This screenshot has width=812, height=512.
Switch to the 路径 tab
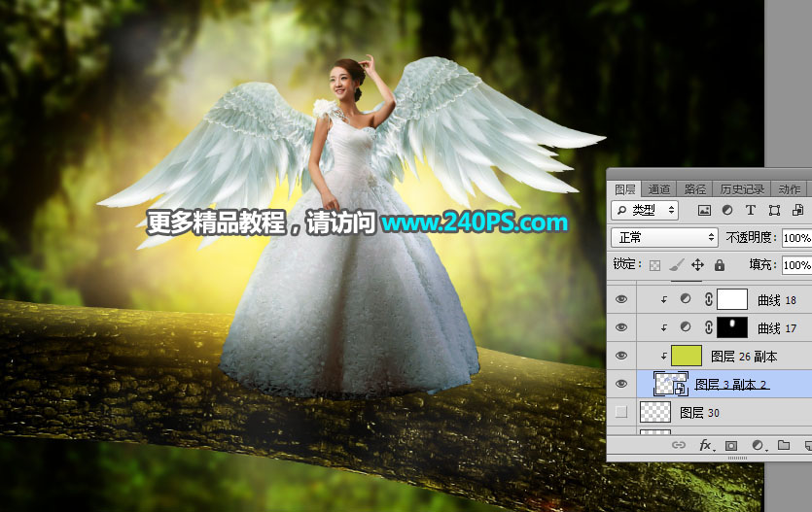pyautogui.click(x=695, y=189)
